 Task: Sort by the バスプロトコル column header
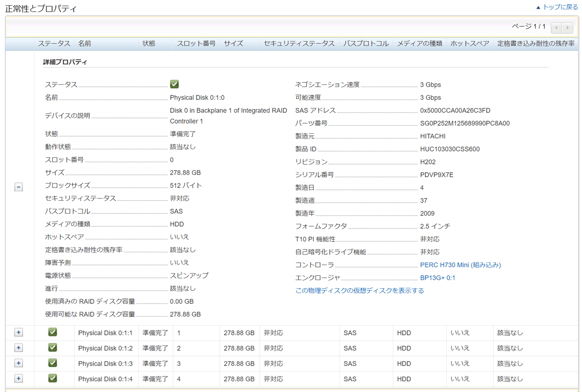(x=366, y=44)
